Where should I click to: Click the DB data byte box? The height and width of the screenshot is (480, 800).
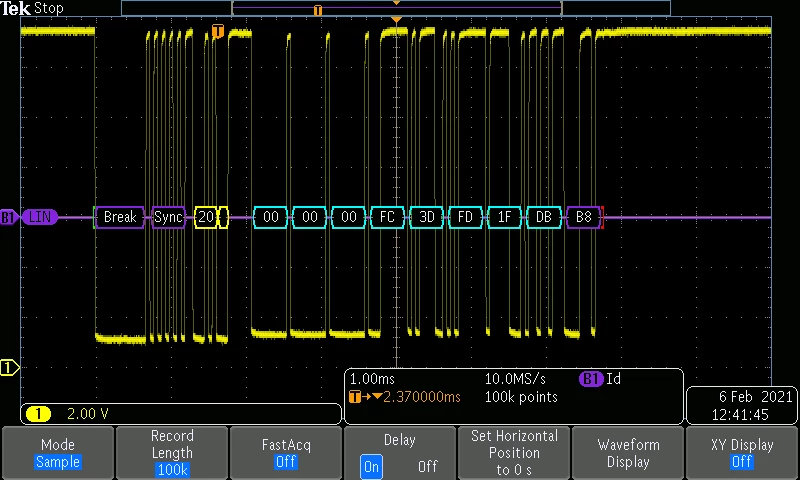pyautogui.click(x=543, y=217)
